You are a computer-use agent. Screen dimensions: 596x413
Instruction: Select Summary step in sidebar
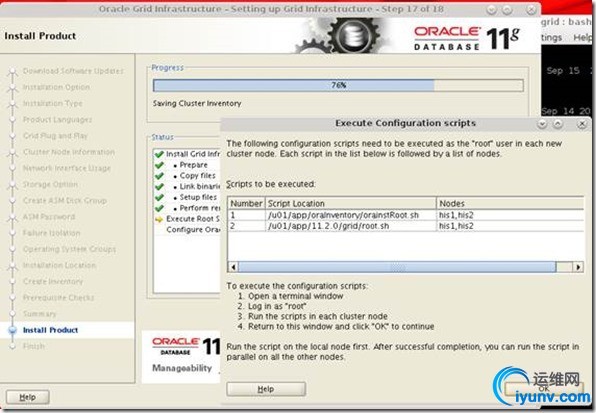pos(40,314)
